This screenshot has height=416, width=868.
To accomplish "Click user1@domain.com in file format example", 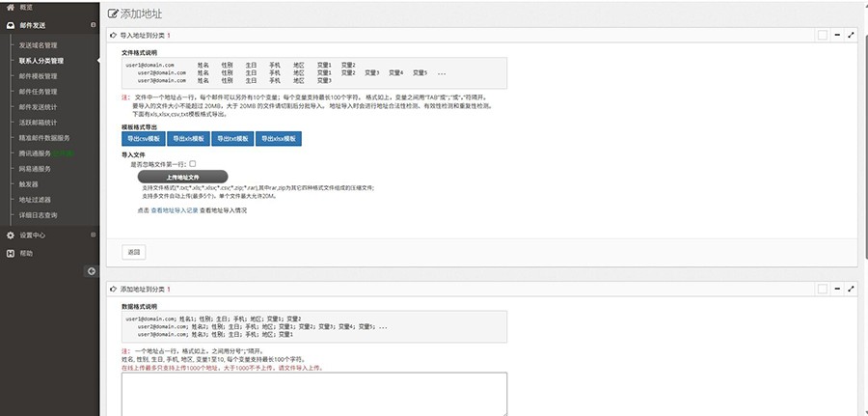I will point(150,66).
